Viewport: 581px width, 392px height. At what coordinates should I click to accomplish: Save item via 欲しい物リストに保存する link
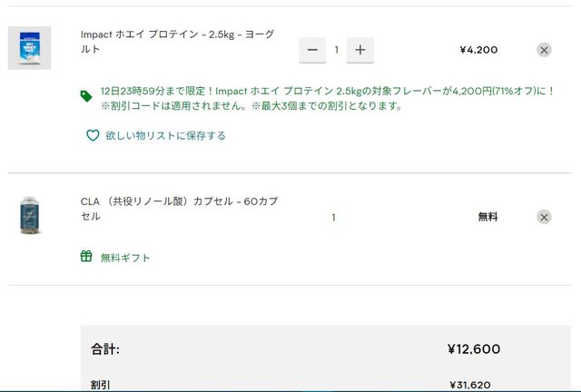pyautogui.click(x=165, y=135)
